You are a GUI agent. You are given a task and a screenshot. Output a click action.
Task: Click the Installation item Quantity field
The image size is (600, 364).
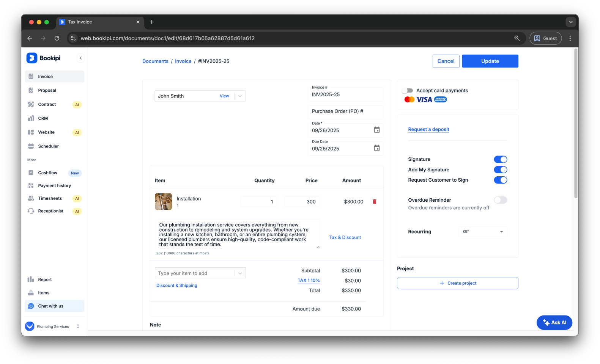(259, 202)
